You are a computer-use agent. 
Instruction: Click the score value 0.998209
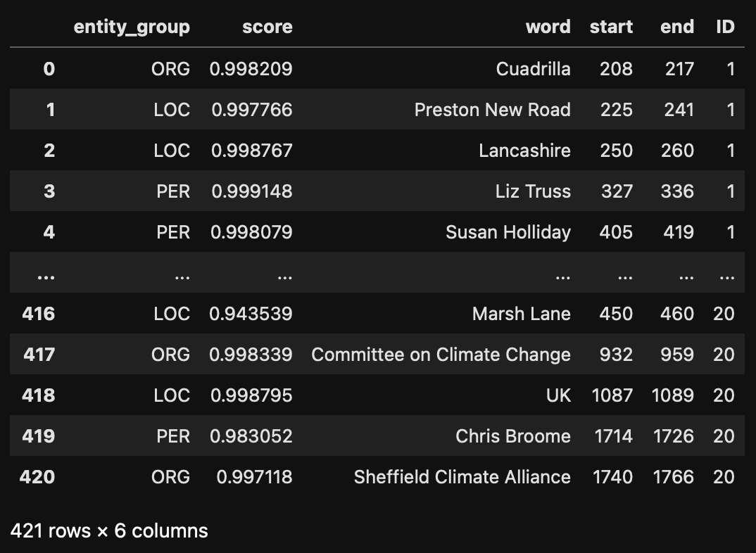pyautogui.click(x=251, y=69)
